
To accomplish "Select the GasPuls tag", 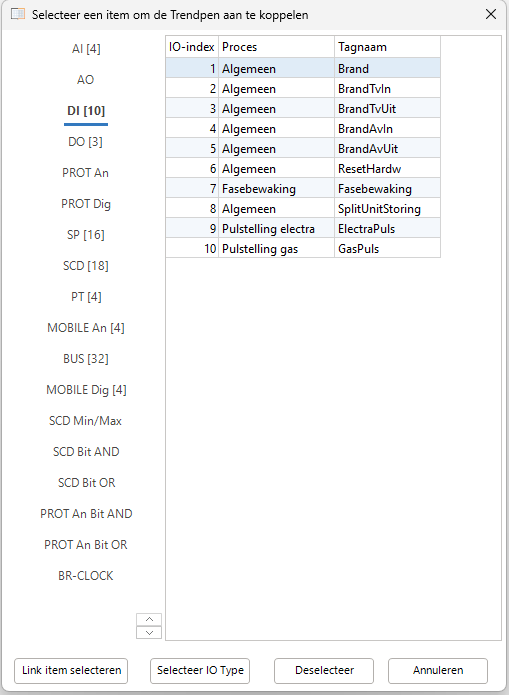I will 388,249.
